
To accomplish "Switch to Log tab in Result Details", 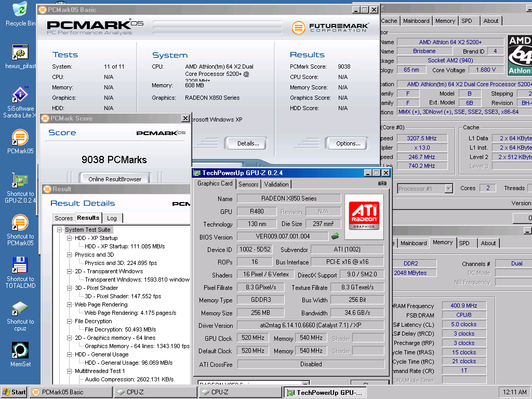I will (x=112, y=218).
